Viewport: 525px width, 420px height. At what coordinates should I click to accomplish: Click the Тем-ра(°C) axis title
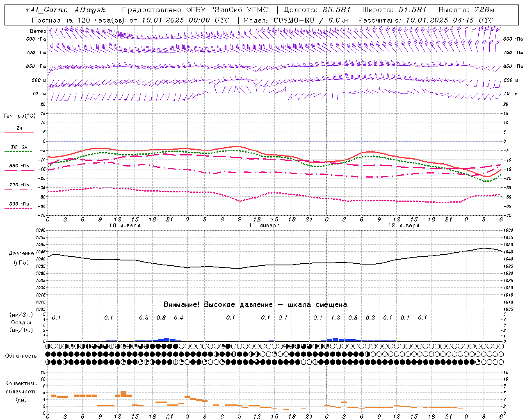click(x=19, y=116)
